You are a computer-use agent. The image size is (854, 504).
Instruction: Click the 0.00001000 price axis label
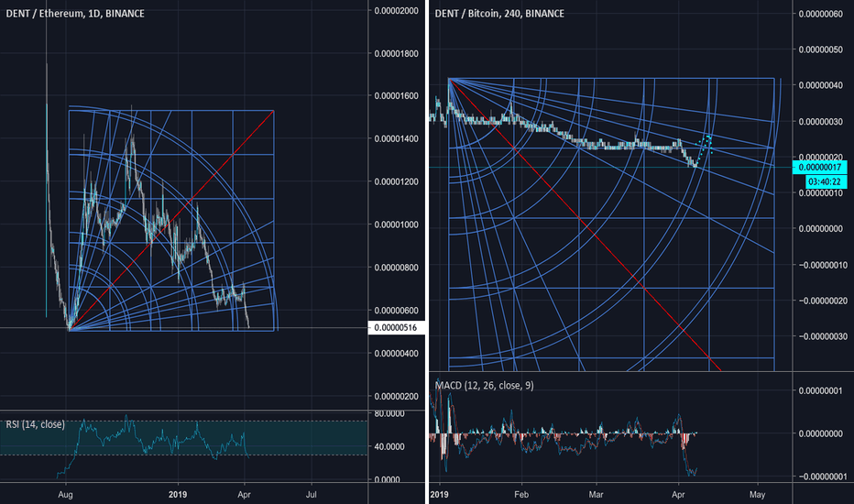397,225
